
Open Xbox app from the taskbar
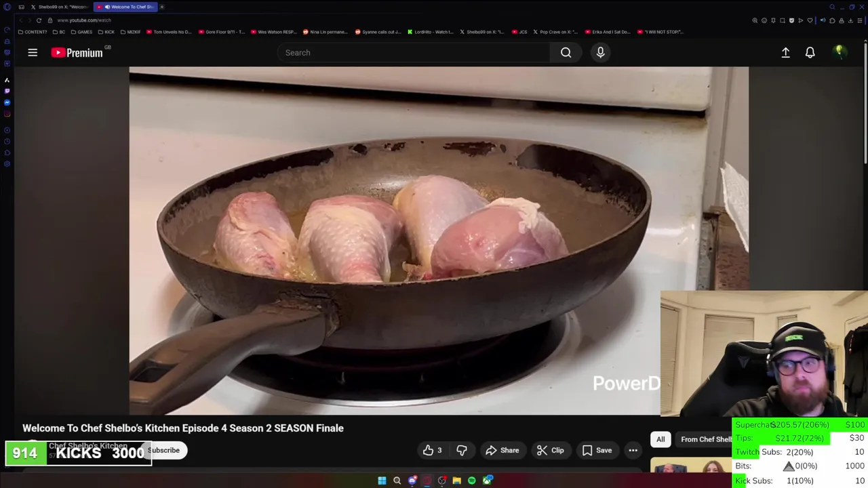click(x=487, y=481)
